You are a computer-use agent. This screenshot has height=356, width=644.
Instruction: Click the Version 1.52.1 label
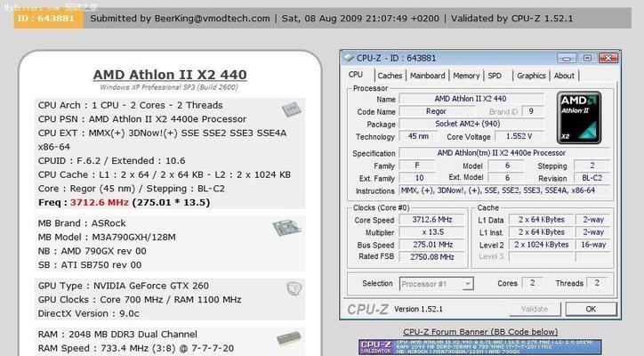(419, 309)
